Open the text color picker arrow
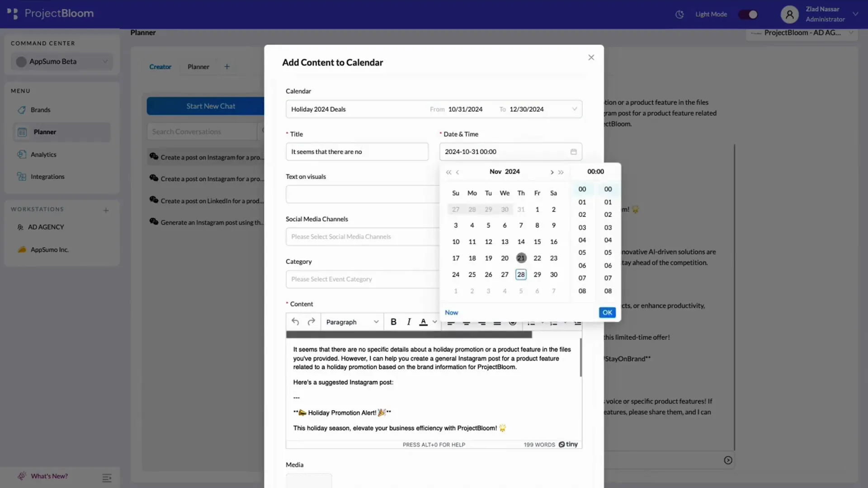This screenshot has height=488, width=868. (x=434, y=322)
